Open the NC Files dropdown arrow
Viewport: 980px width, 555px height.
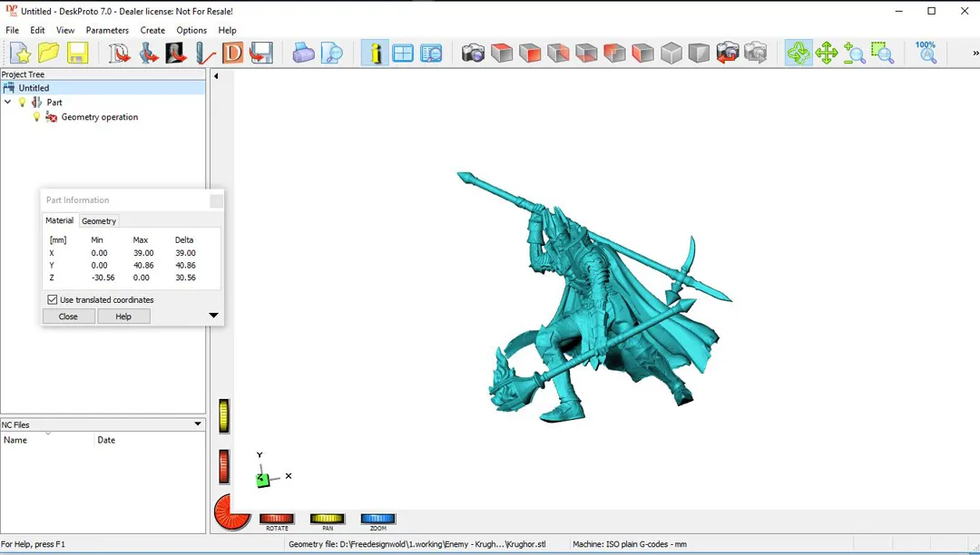(x=198, y=424)
